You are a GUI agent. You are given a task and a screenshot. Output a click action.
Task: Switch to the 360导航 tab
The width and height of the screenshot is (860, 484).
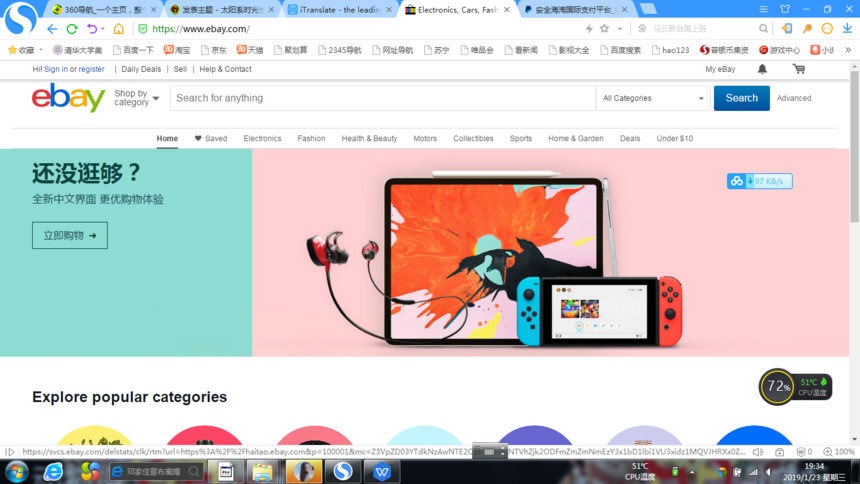click(x=103, y=10)
